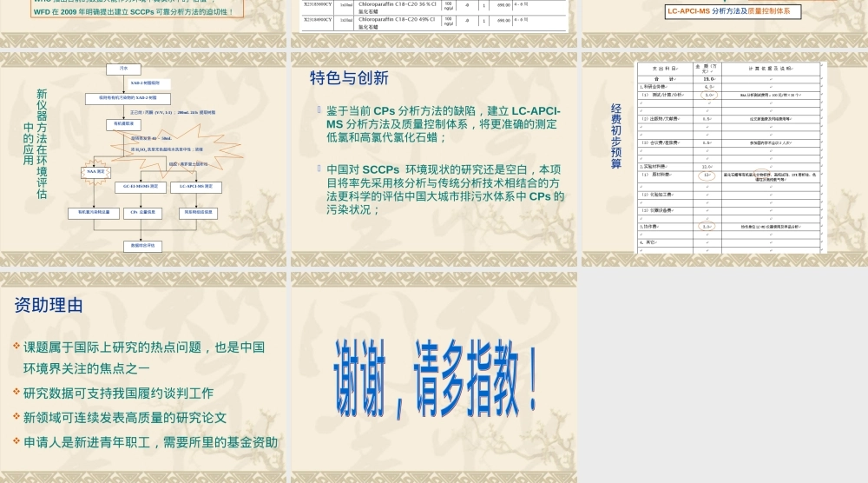Click the bullet 研究数据可支持我国履约谈判工作

click(118, 394)
